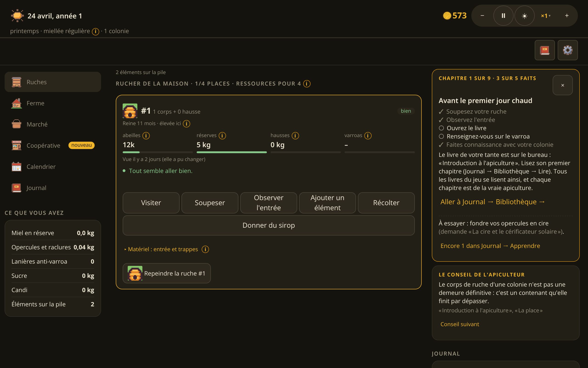This screenshot has width=588, height=368.
Task: Show info about the queen (Reine 11 mois)
Action: pos(186,124)
